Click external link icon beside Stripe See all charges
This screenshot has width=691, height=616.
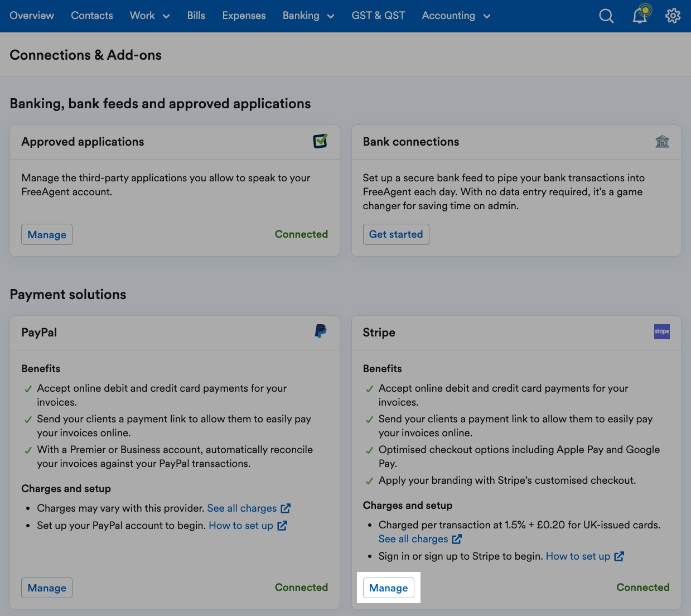click(457, 539)
